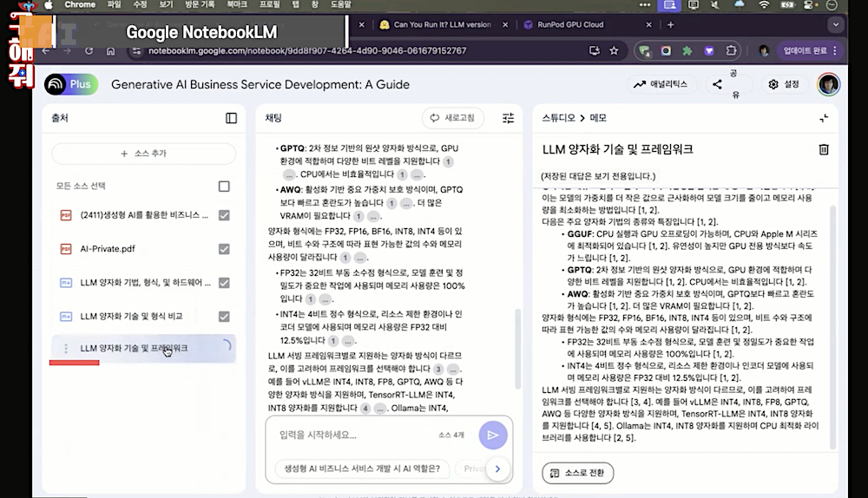Open the Chrome extensions puzzle icon
868x498 pixels.
click(x=731, y=51)
